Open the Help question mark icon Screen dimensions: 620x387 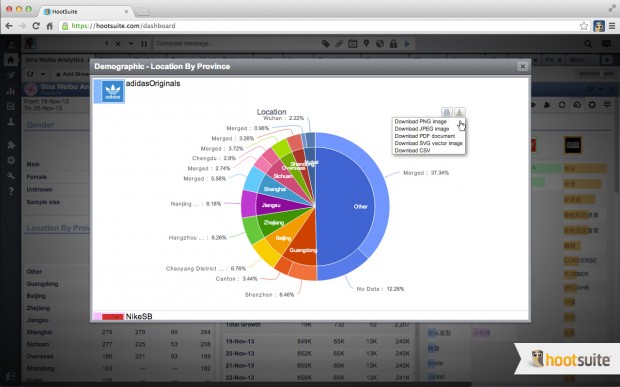pyautogui.click(x=11, y=191)
